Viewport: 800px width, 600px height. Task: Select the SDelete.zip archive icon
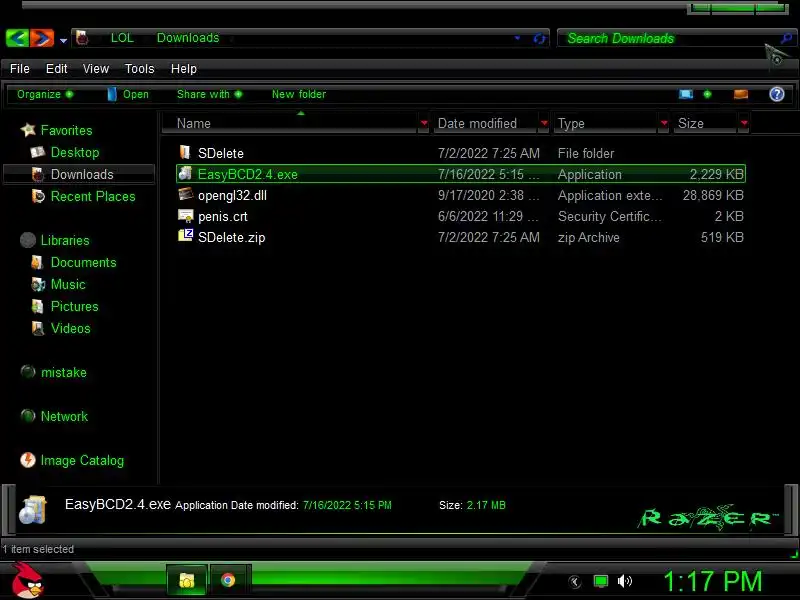coord(185,236)
